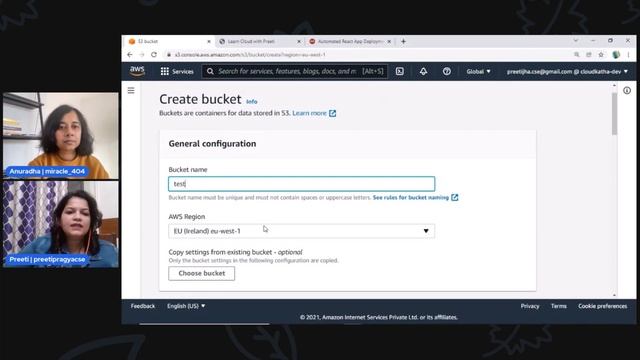Bookmark page with the star icon
The height and width of the screenshot is (360, 640).
[x=601, y=55]
